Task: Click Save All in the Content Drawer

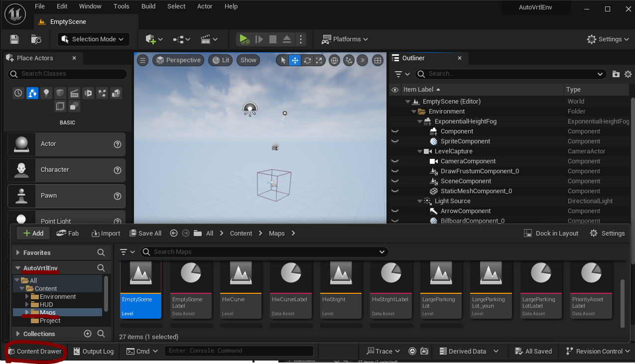Action: 145,233
